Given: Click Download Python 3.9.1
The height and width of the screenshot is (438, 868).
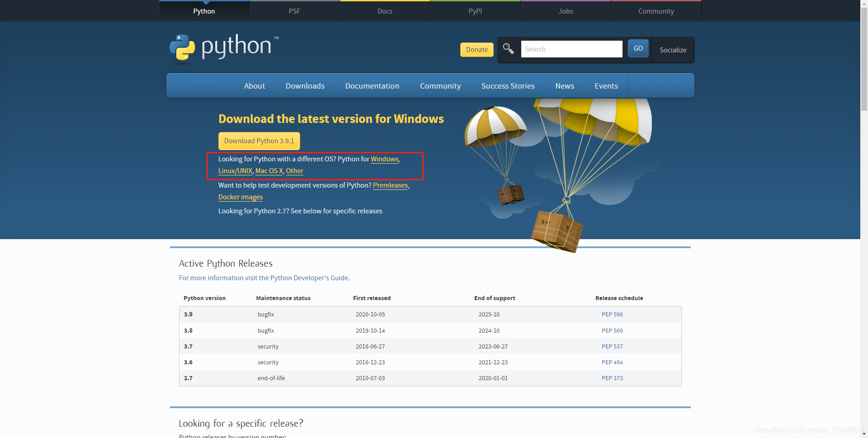Looking at the screenshot, I should 259,141.
